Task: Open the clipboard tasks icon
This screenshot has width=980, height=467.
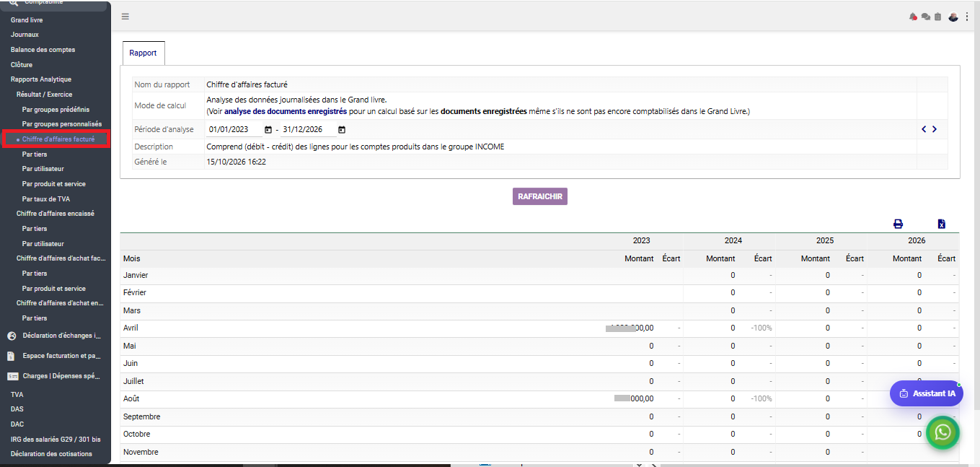Action: [937, 17]
